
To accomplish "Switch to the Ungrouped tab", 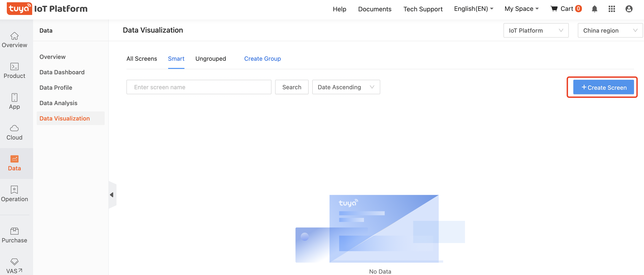I will (211, 59).
